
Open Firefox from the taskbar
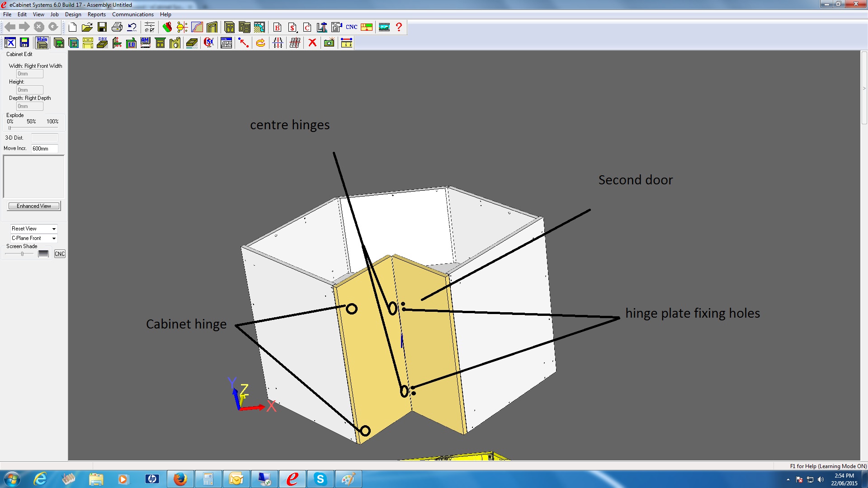(x=180, y=479)
